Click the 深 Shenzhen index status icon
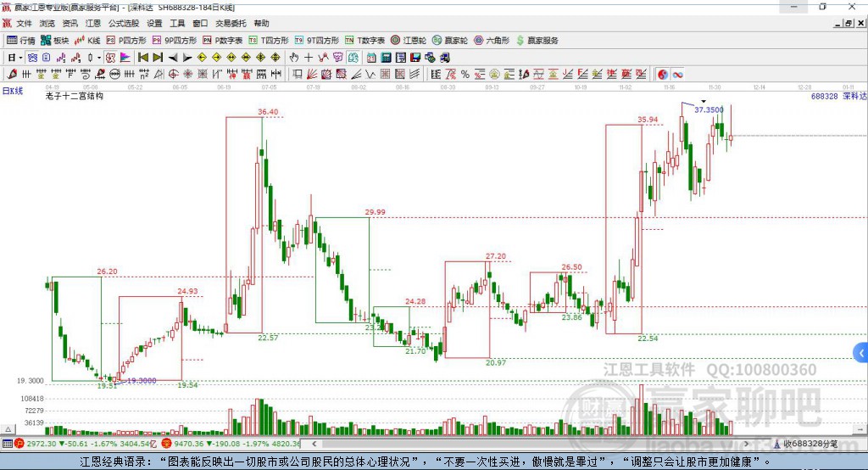 (x=166, y=444)
